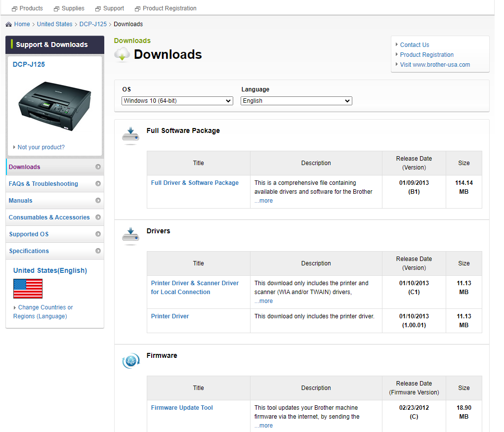This screenshot has width=504, height=432.
Task: Click Product Registration link in right box
Action: (426, 55)
